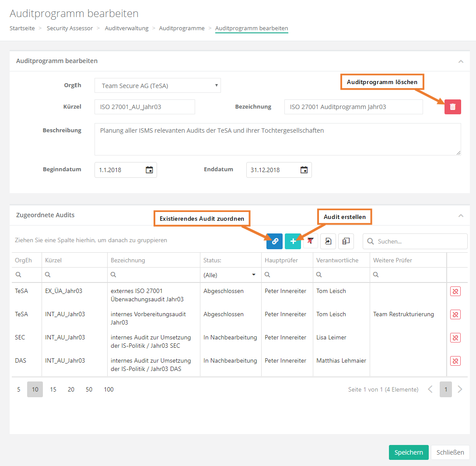The height and width of the screenshot is (466, 476).
Task: Create a new audit with plus button
Action: [293, 241]
